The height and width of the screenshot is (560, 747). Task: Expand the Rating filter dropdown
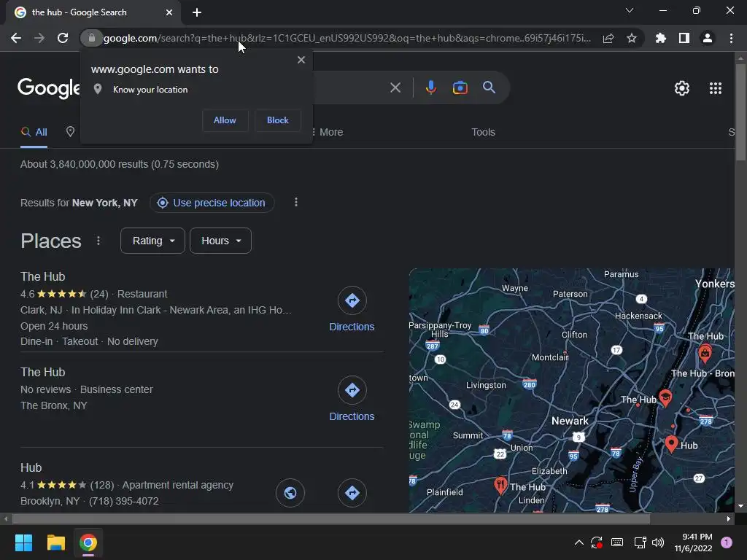153,241
